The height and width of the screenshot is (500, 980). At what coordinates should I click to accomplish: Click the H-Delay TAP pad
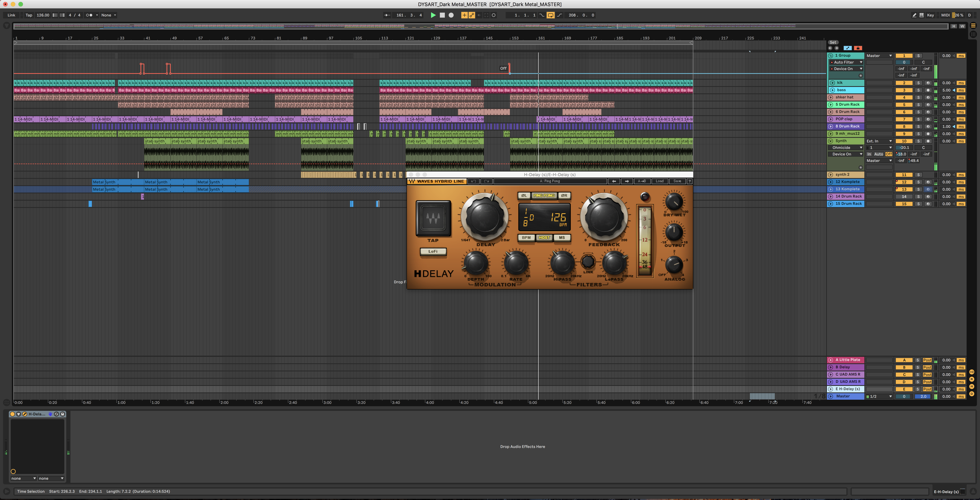(433, 218)
